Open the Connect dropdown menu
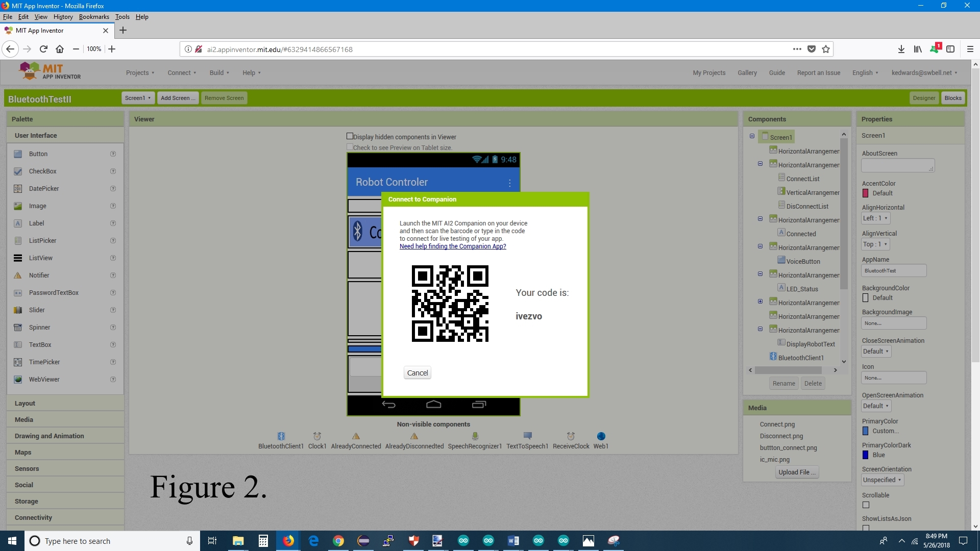Viewport: 980px width, 551px height. point(182,73)
